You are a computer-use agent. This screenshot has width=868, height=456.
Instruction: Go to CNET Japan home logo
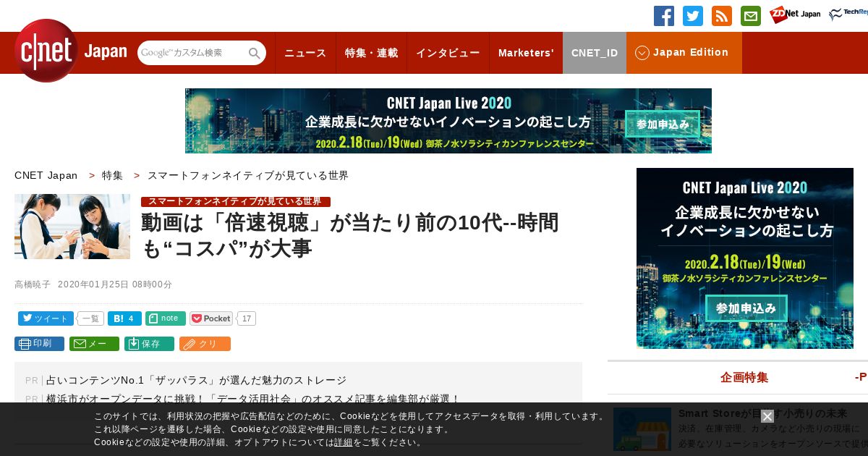point(70,51)
